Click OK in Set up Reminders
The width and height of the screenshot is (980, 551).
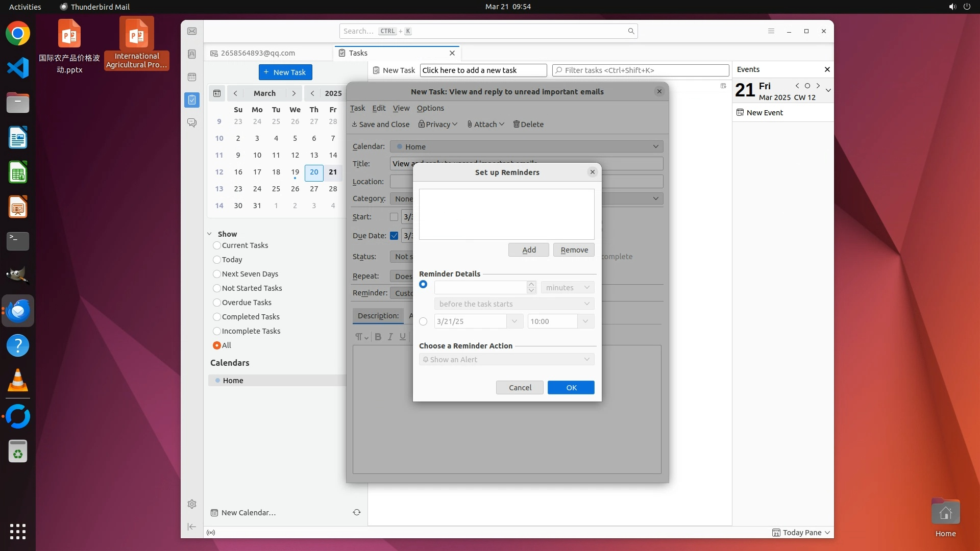[x=571, y=388]
